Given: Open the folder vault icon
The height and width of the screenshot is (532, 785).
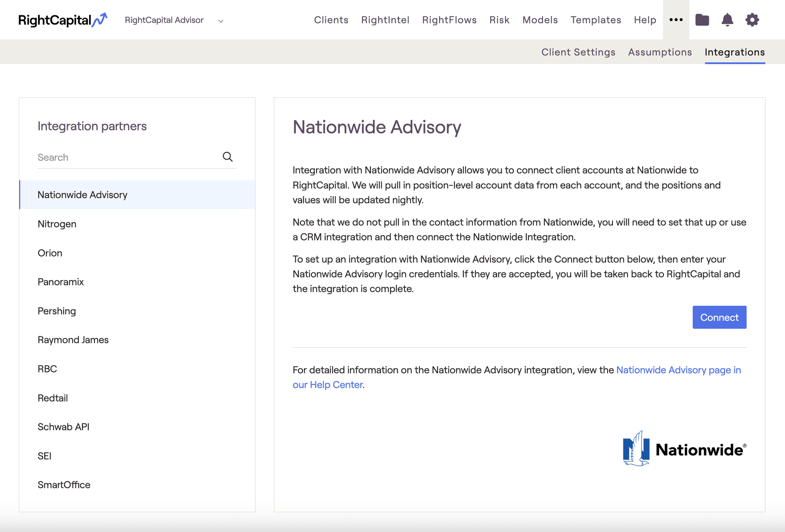Looking at the screenshot, I should tap(702, 20).
